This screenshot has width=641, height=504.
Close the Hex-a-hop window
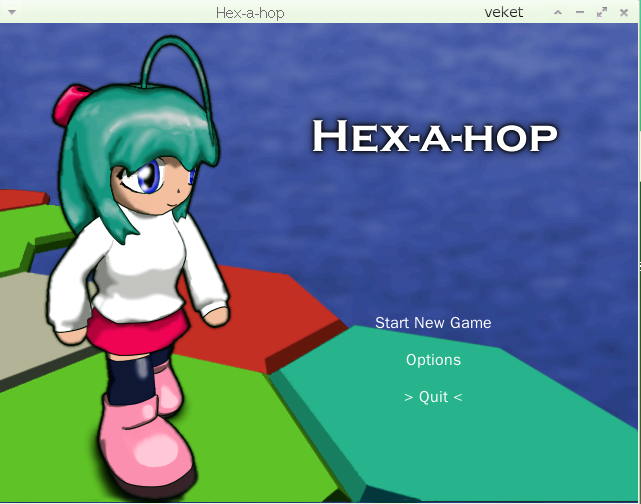click(624, 13)
